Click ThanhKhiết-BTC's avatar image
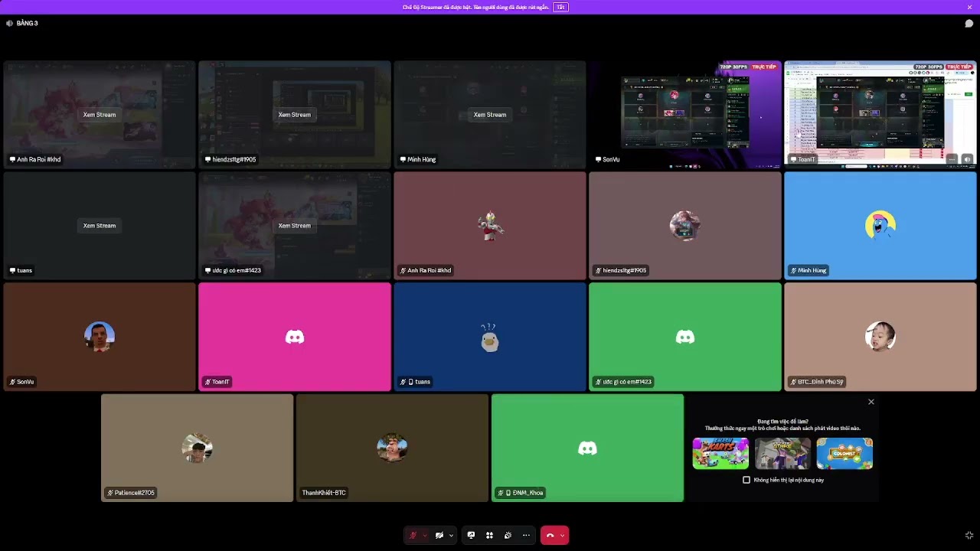980x551 pixels. tap(392, 448)
